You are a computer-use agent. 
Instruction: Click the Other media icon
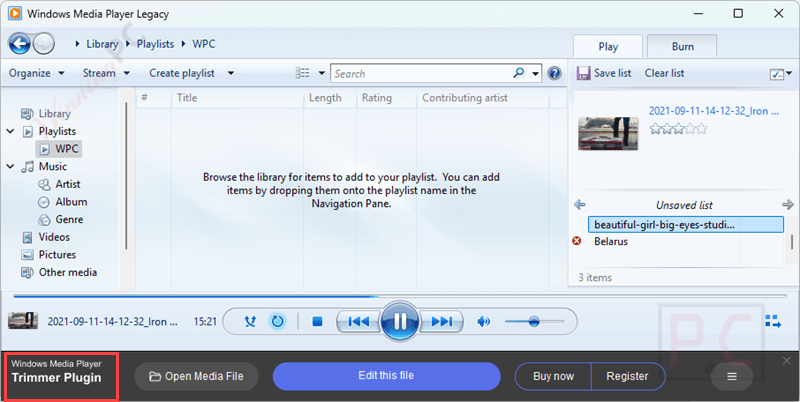(27, 272)
